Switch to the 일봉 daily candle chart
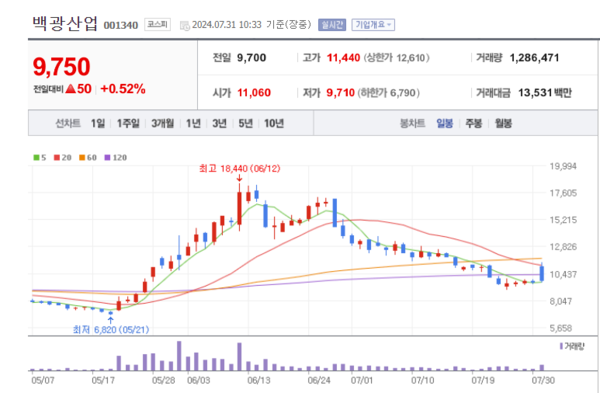The image size is (600, 393). (x=445, y=123)
